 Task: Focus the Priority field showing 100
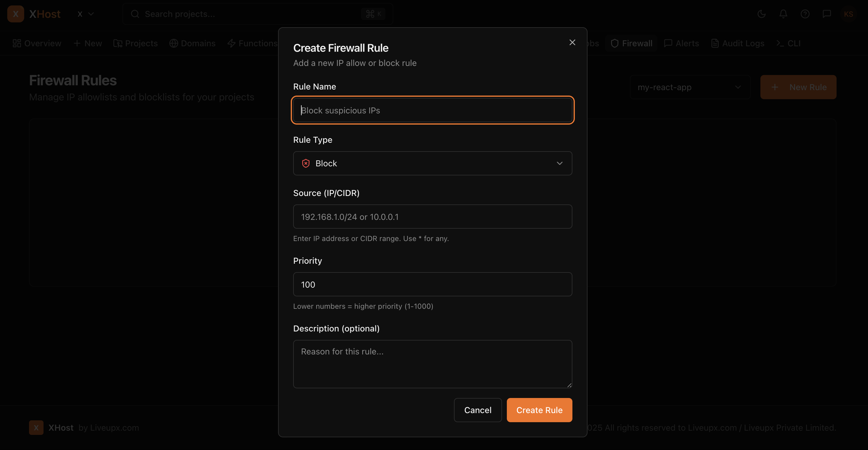click(x=432, y=284)
